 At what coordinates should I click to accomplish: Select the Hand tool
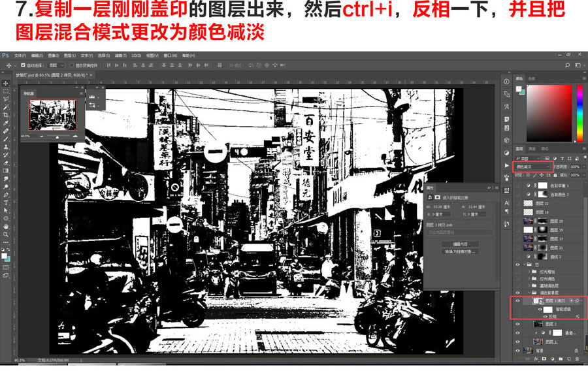pyautogui.click(x=6, y=227)
